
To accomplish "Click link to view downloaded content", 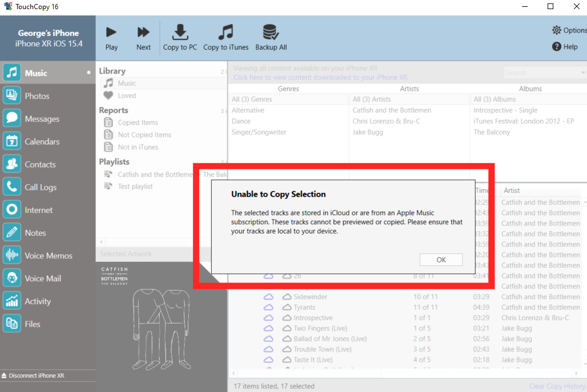I will coord(321,78).
